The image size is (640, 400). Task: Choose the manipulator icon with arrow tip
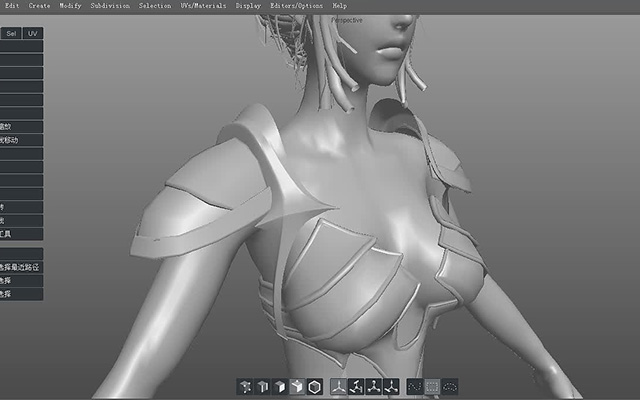(x=391, y=386)
